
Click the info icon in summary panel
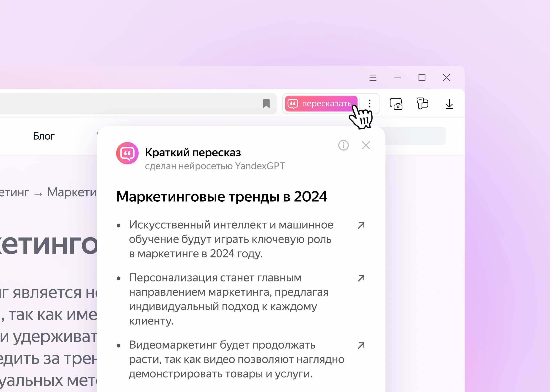[343, 145]
